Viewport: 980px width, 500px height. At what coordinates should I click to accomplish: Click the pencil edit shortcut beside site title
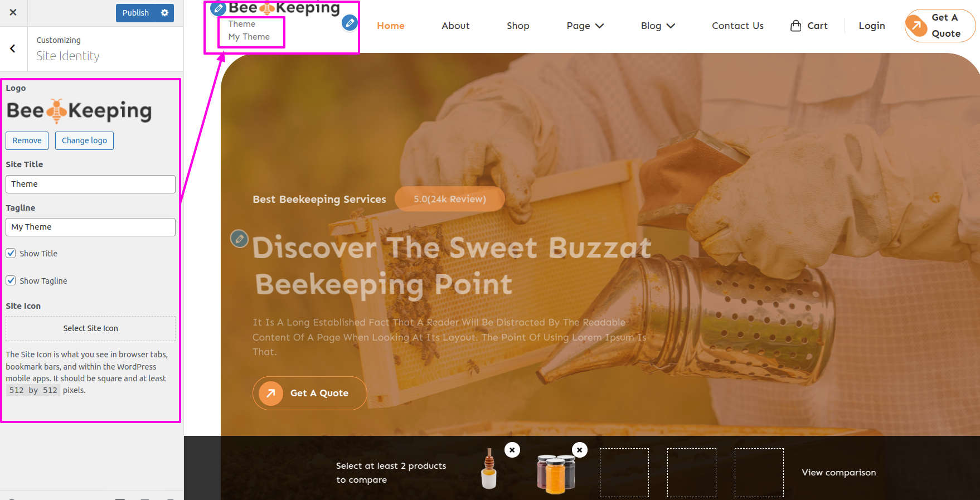point(350,23)
